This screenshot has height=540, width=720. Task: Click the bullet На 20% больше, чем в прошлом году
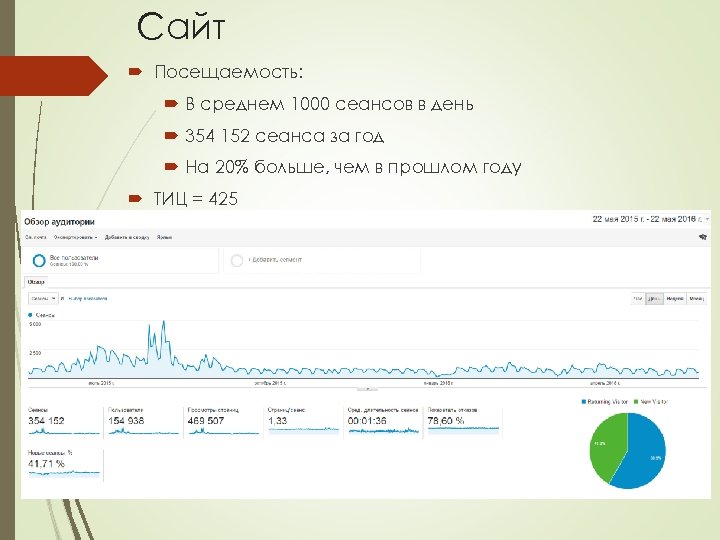(x=353, y=167)
